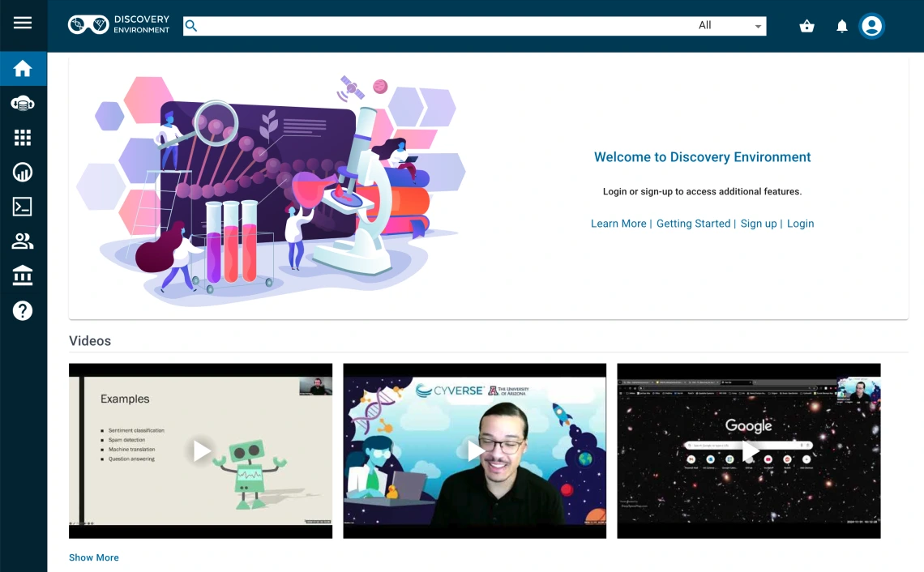Screen dimensions: 924x572
Task: Go to Home in the sidebar
Action: (23, 68)
